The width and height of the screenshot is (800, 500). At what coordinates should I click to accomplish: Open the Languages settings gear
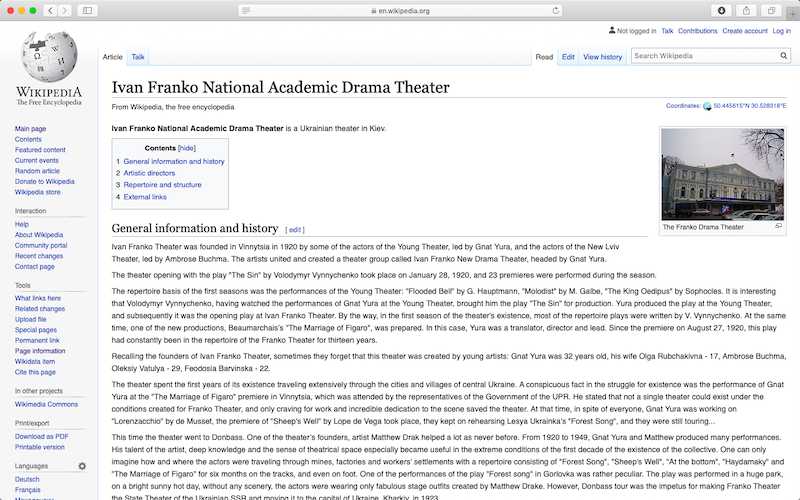point(82,466)
